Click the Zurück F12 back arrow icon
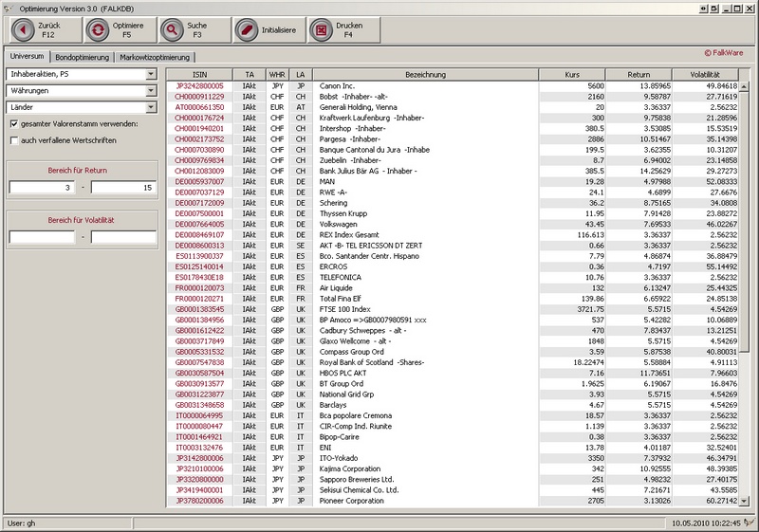 pyautogui.click(x=23, y=30)
